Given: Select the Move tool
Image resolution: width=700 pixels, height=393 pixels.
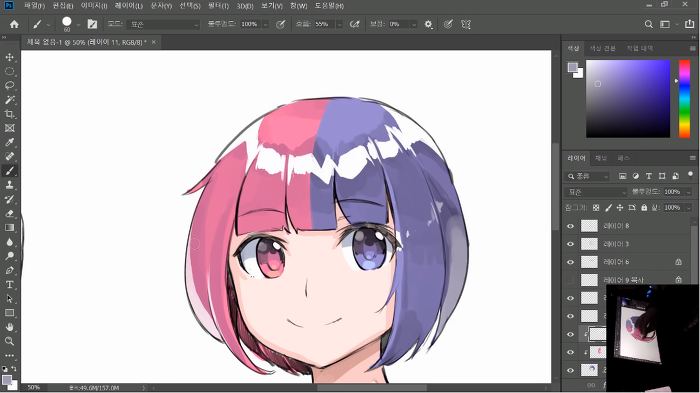Looking at the screenshot, I should pos(9,57).
